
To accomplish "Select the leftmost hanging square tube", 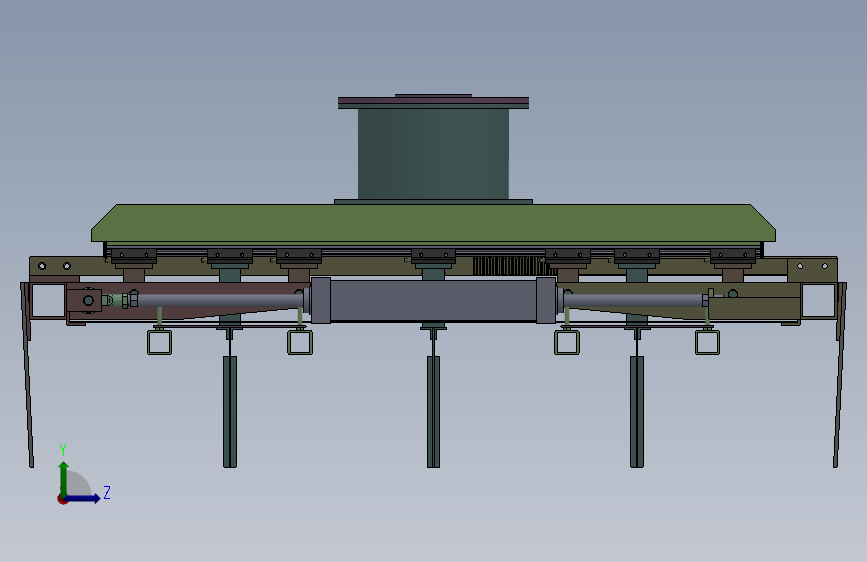I will [x=159, y=342].
